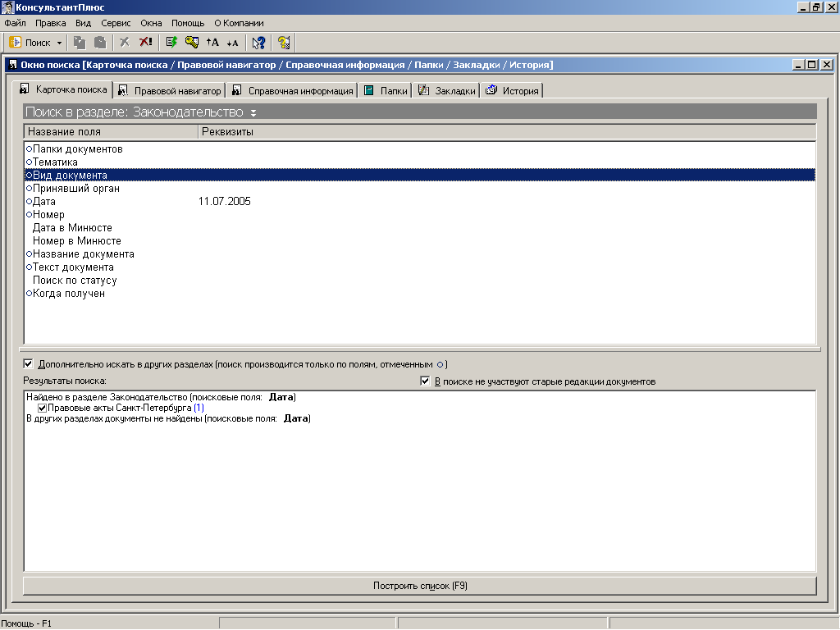This screenshot has width=840, height=630.
Task: Toggle the старые редакции документов checkbox
Action: tap(425, 381)
